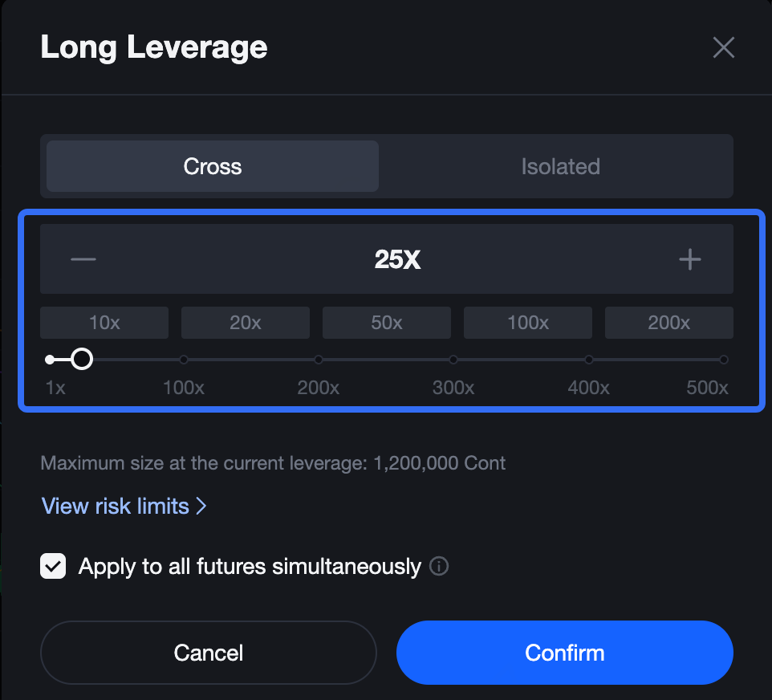Set slider to the 300x mark
Viewport: 772px width, 700px height.
click(453, 360)
